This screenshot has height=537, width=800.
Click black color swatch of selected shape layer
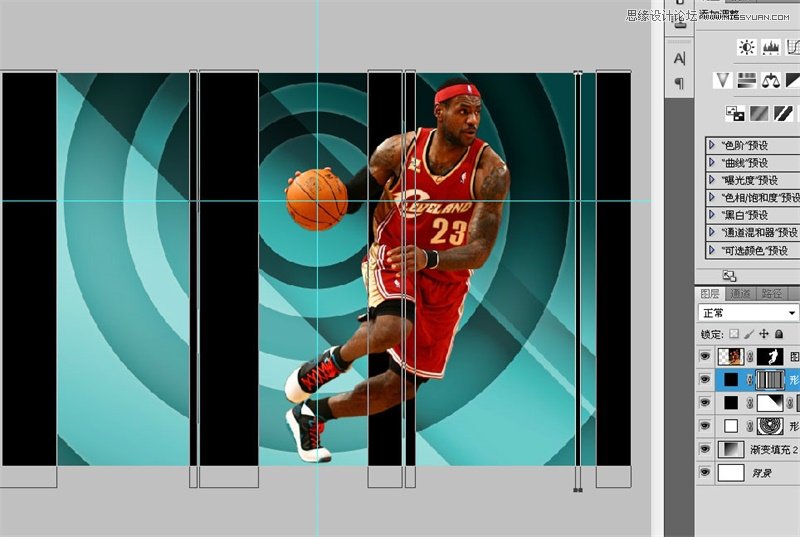point(731,379)
